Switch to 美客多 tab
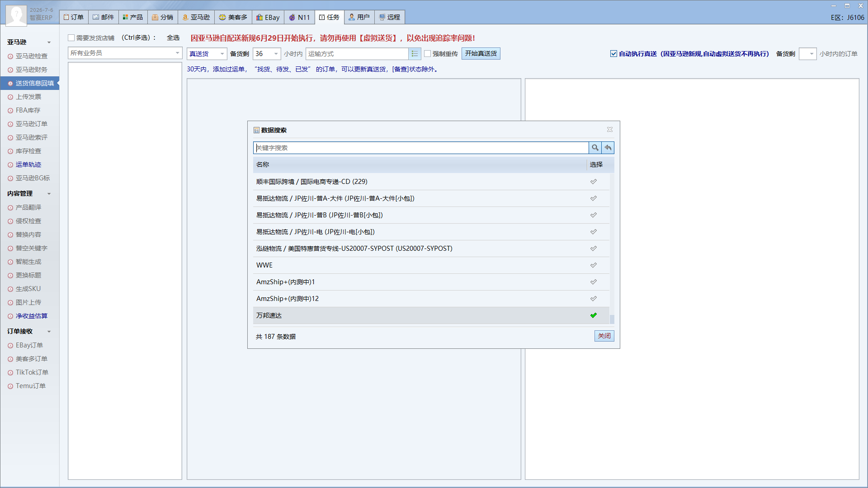868x488 pixels. [x=233, y=17]
